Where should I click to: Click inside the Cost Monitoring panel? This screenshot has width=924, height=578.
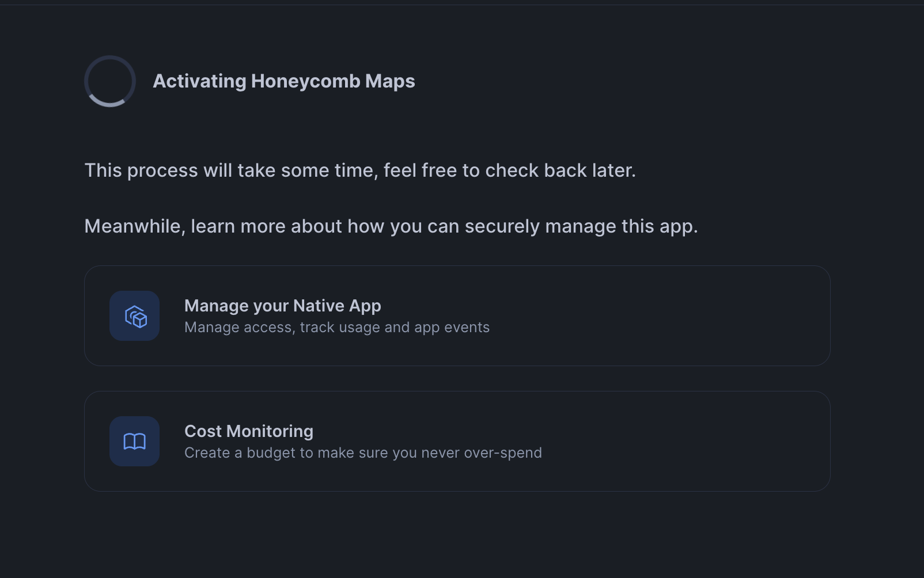click(x=576, y=441)
